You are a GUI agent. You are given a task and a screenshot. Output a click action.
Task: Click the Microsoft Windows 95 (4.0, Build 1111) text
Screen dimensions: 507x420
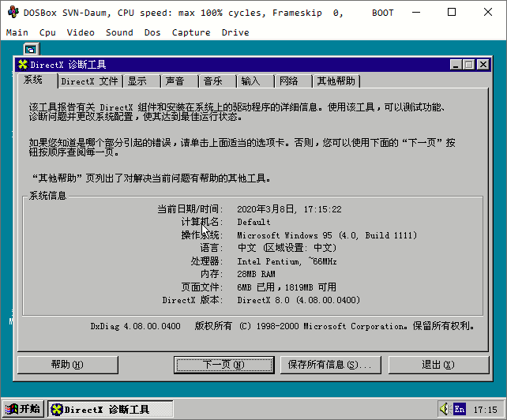tap(327, 235)
